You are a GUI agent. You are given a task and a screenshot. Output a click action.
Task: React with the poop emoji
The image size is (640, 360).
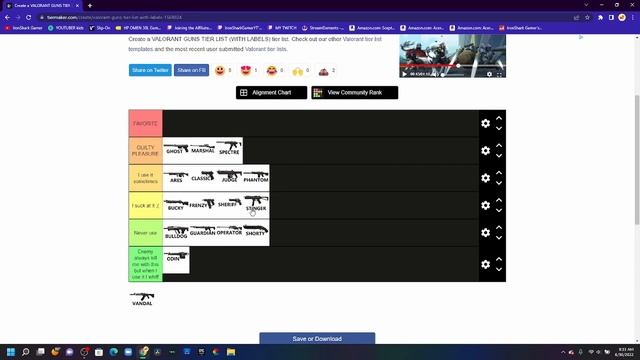(x=324, y=71)
